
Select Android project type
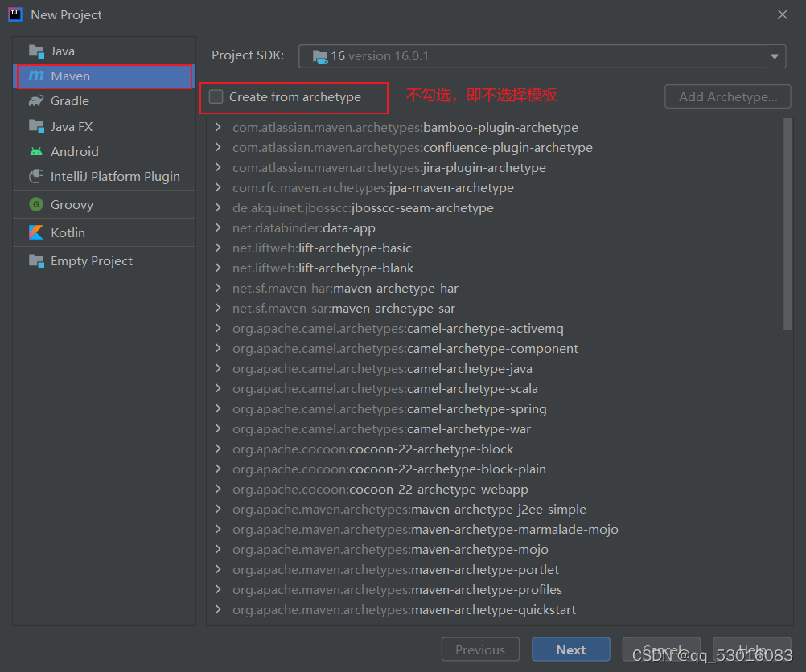(x=104, y=152)
